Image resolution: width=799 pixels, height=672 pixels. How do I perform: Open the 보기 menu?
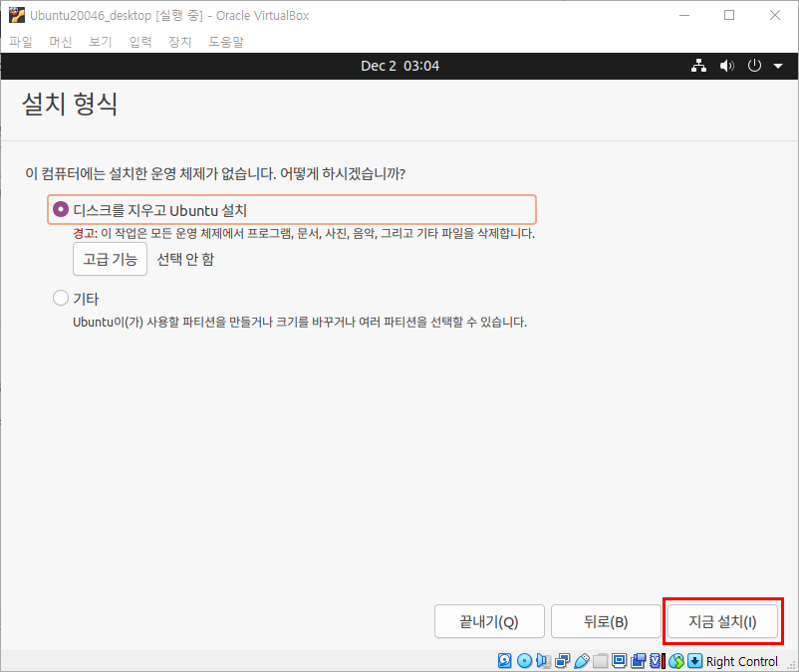tap(101, 42)
